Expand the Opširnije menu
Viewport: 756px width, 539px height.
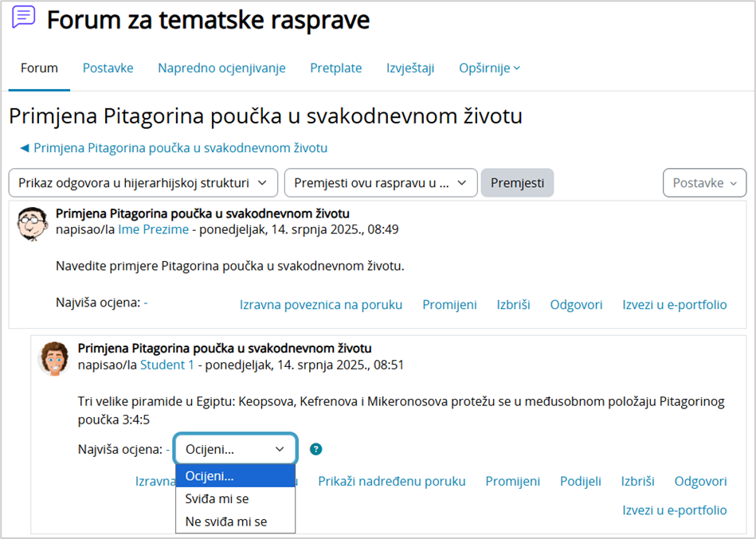coord(488,68)
